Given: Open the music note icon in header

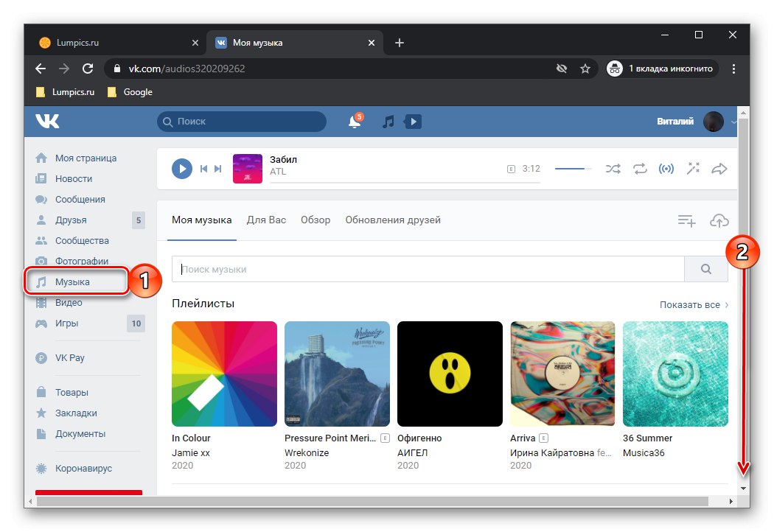Looking at the screenshot, I should (388, 122).
